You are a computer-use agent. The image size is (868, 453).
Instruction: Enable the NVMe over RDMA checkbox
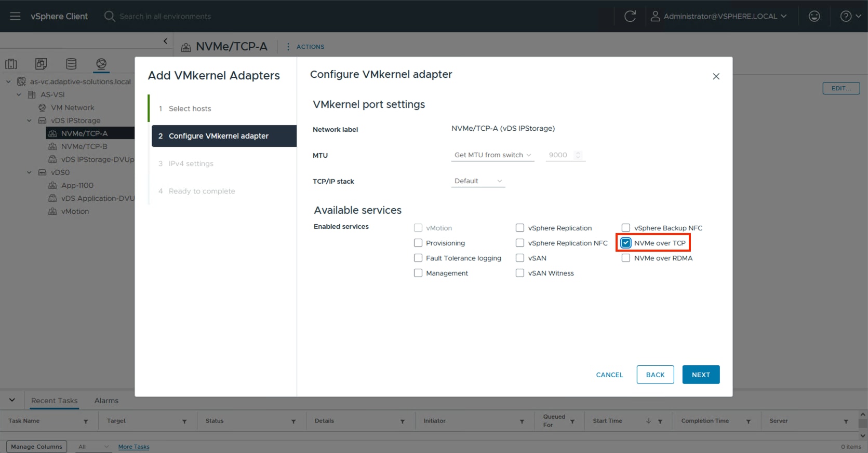(x=626, y=258)
